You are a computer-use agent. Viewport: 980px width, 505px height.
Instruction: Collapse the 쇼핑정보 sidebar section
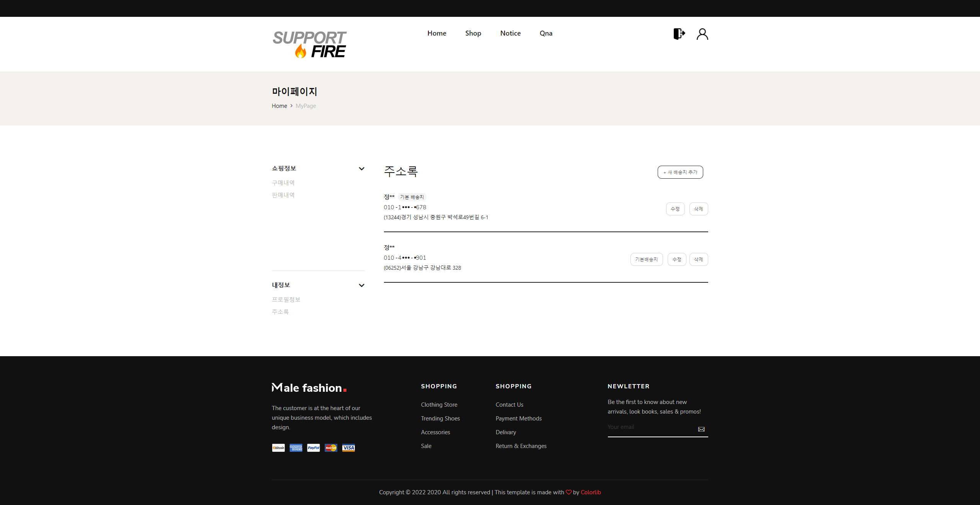[x=361, y=168]
